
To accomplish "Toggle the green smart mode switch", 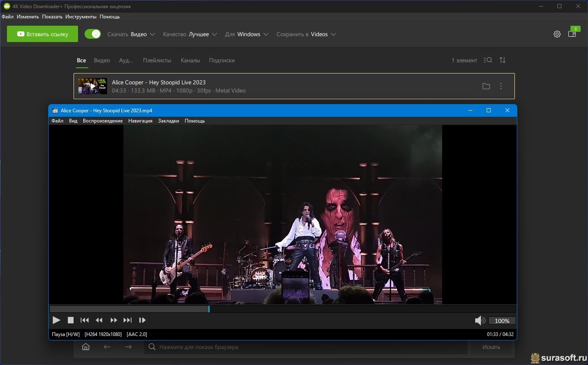I will tap(93, 34).
